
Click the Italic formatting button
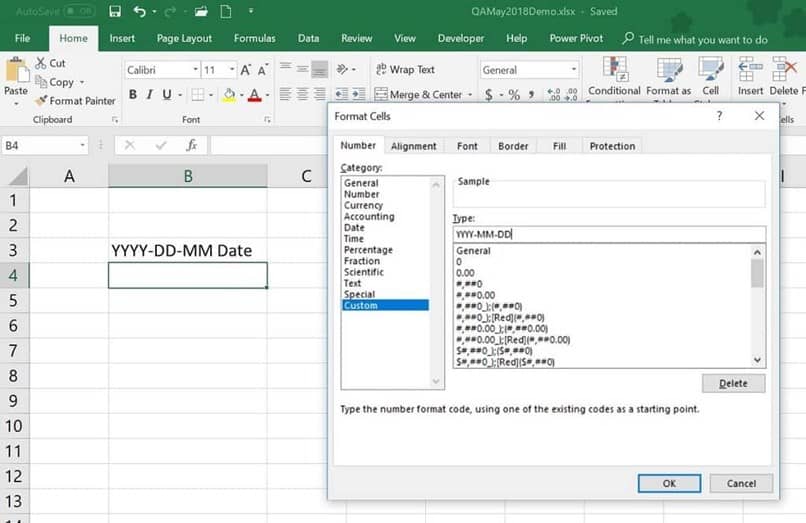point(150,95)
